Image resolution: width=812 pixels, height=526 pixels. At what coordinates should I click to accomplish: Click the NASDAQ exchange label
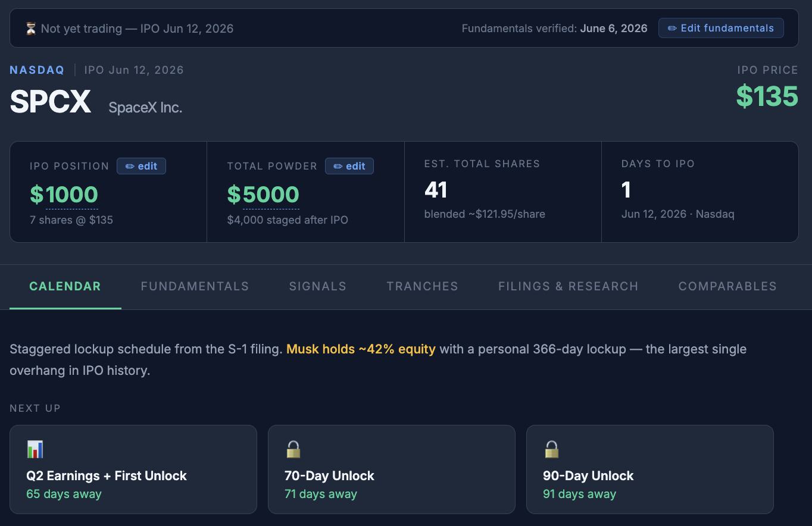point(37,70)
